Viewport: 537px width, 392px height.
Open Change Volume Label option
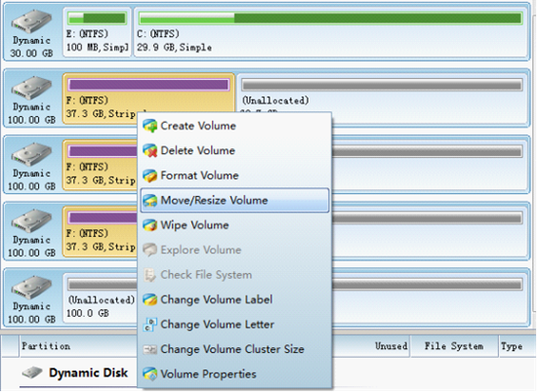pyautogui.click(x=234, y=299)
